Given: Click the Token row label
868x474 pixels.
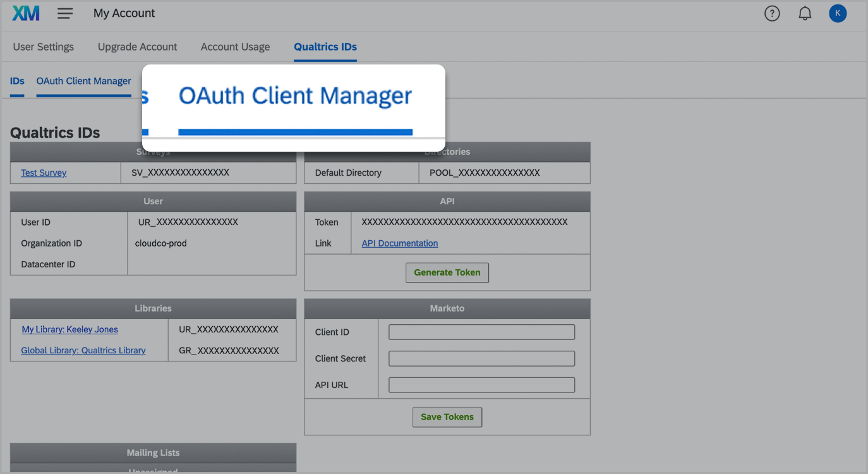Looking at the screenshot, I should pos(327,222).
